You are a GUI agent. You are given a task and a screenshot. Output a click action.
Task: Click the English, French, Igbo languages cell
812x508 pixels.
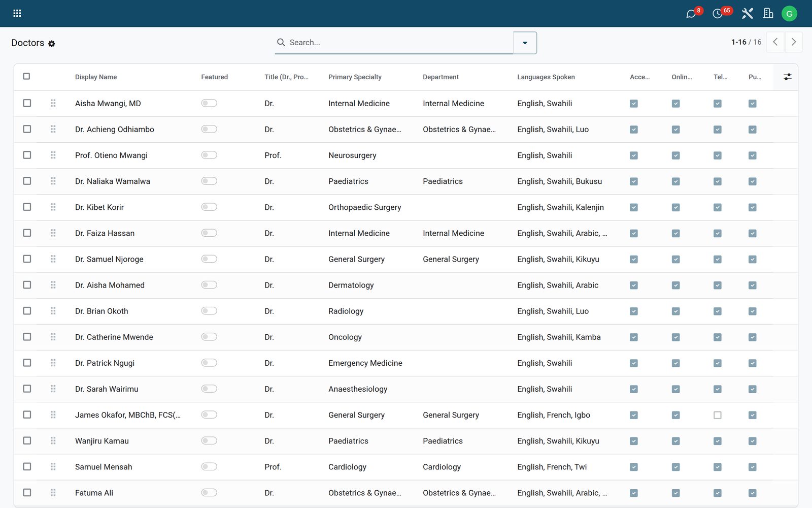[554, 415]
